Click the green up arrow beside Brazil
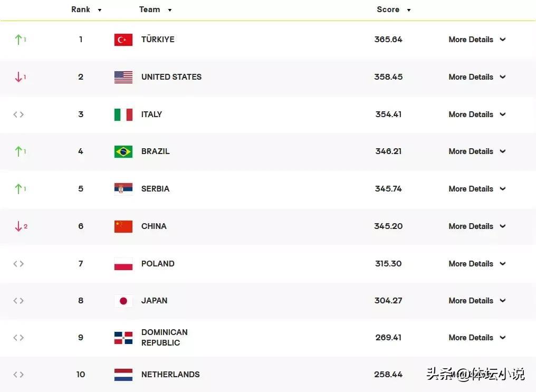Image resolution: width=536 pixels, height=392 pixels. point(19,151)
